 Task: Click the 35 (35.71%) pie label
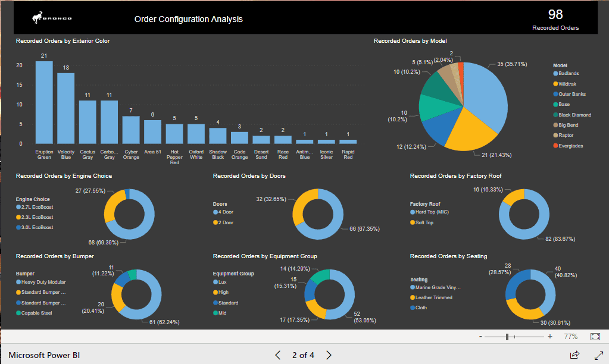[512, 64]
